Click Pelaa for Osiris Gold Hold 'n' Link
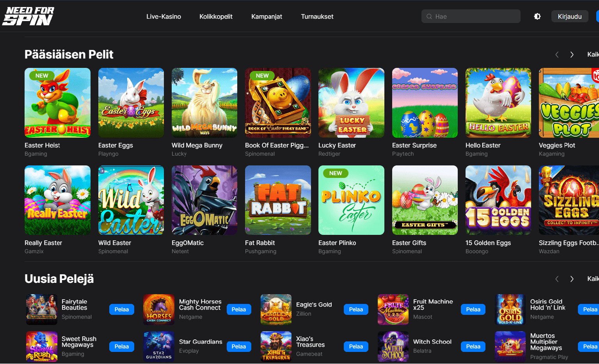This screenshot has width=599, height=364. click(588, 309)
